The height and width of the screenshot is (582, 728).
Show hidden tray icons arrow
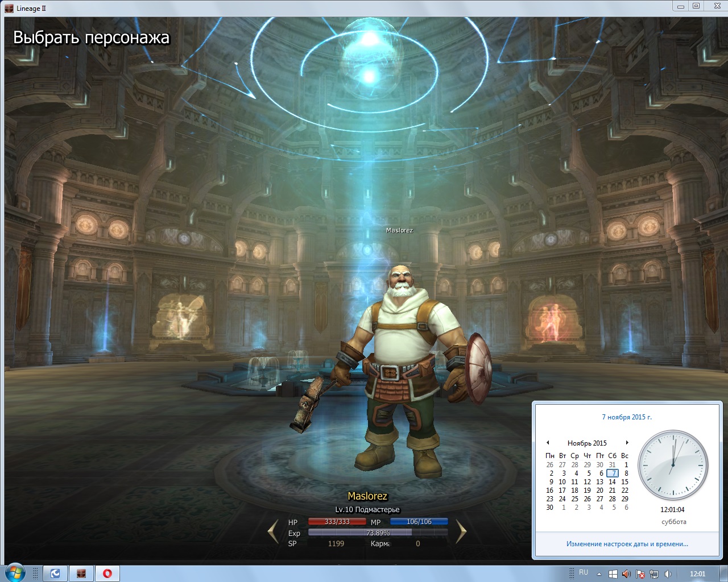coord(599,574)
